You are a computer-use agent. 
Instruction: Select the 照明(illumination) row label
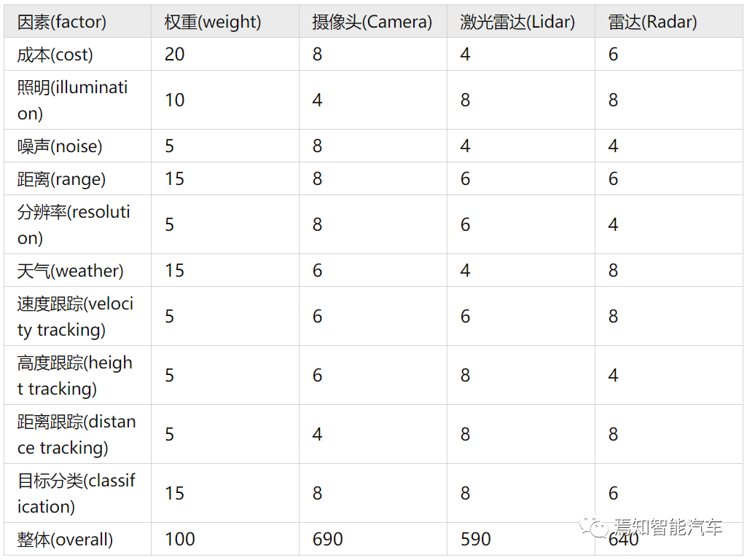coord(72,100)
